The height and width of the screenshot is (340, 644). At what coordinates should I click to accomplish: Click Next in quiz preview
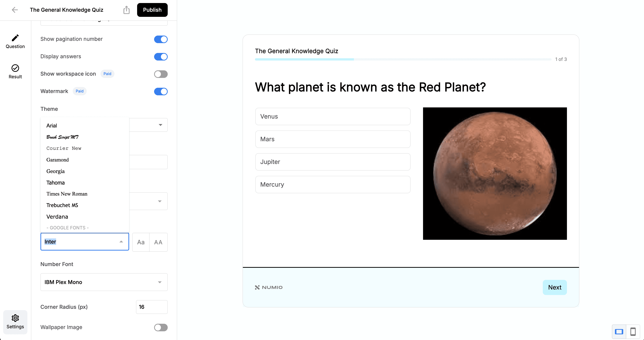(x=554, y=287)
